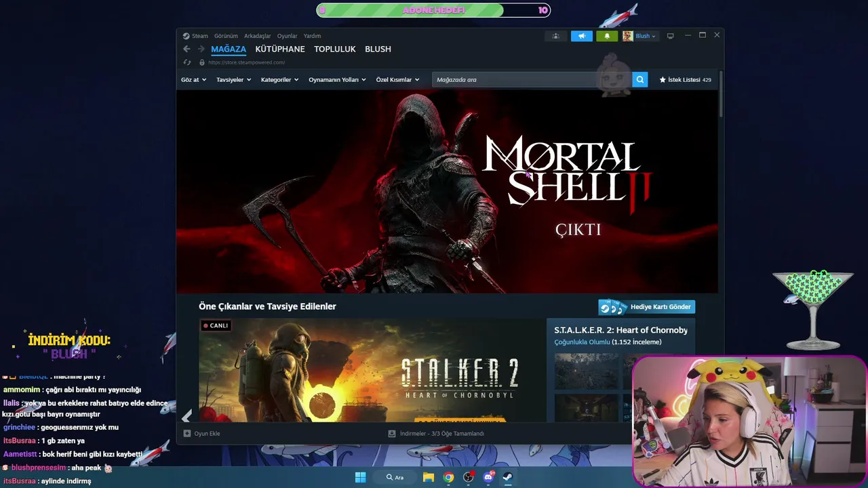Screen dimensions: 868x488
Task: Go forward with the Steam forward arrow
Action: (201, 49)
